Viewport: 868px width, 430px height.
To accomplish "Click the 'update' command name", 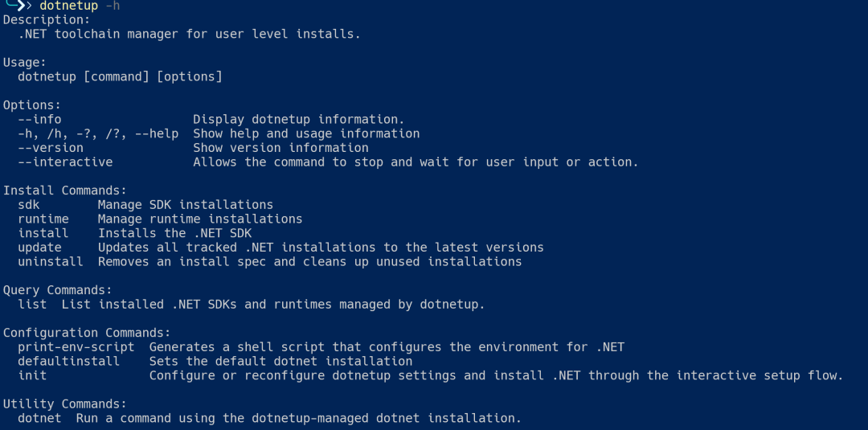I will (x=39, y=248).
